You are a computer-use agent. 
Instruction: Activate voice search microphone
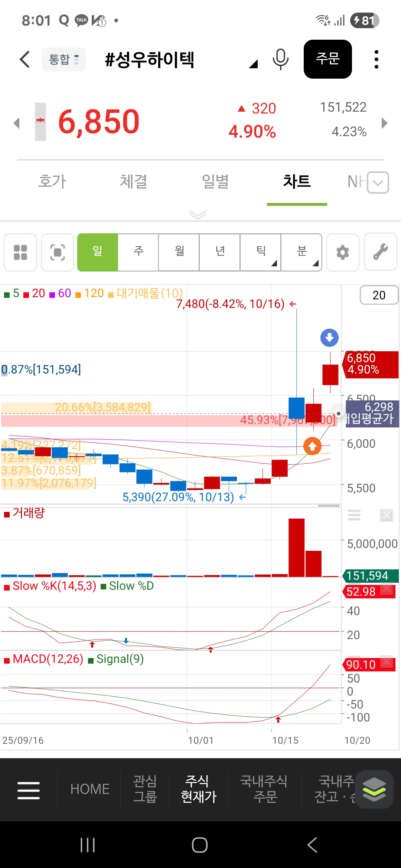pyautogui.click(x=280, y=59)
